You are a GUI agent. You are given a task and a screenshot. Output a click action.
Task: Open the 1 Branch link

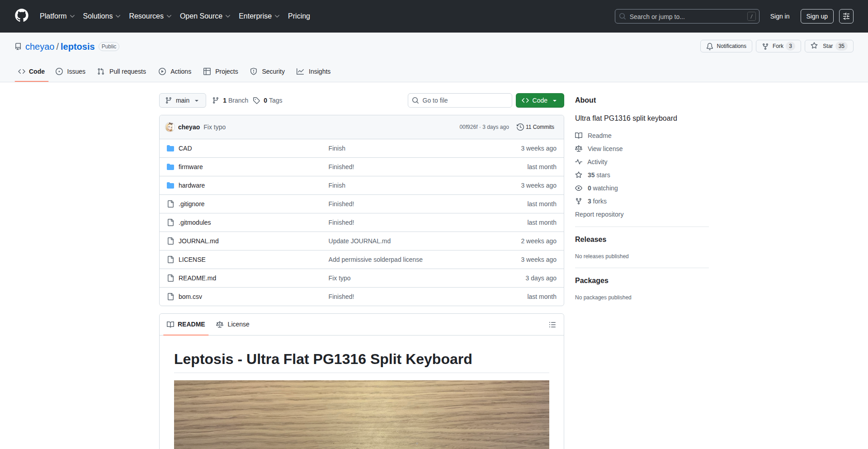click(231, 100)
